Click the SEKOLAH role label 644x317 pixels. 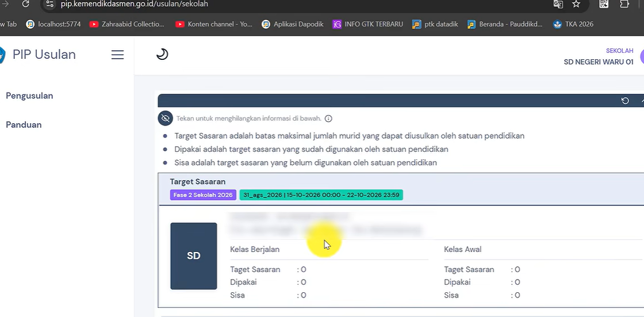point(619,51)
